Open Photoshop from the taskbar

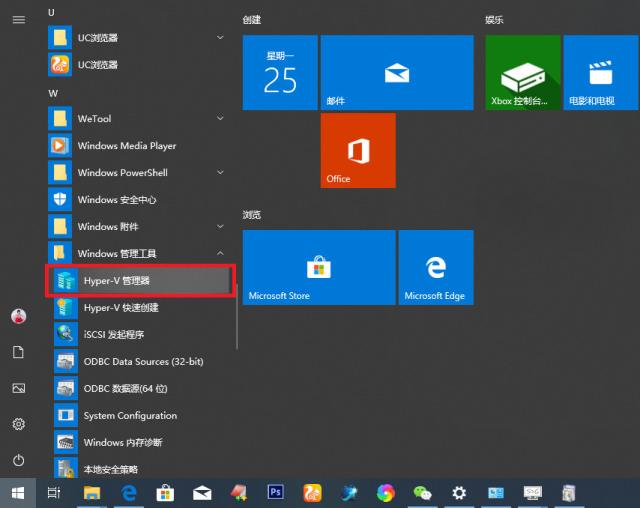pos(276,492)
